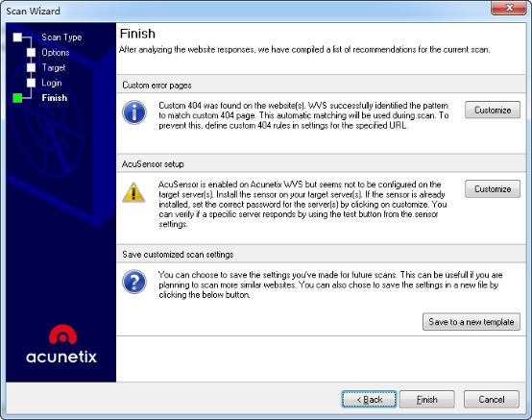Screen dimensions: 532x420
Task: Customize the AcuSensor setup
Action: tap(493, 188)
